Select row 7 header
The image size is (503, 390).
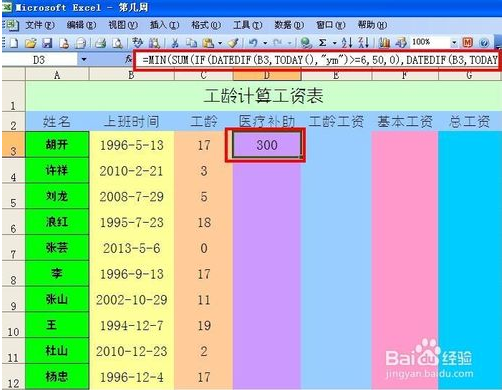coord(13,248)
